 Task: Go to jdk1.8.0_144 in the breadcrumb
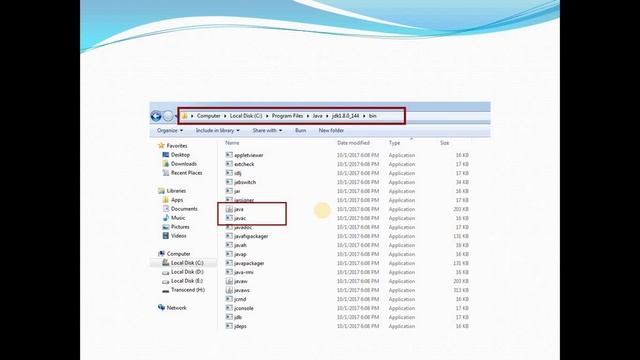point(346,116)
